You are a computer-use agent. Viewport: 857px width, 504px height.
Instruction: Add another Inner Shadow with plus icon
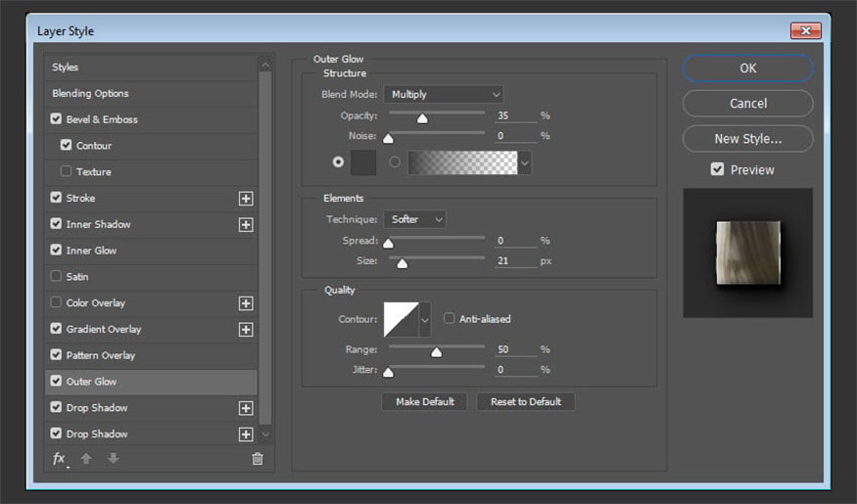pos(246,225)
